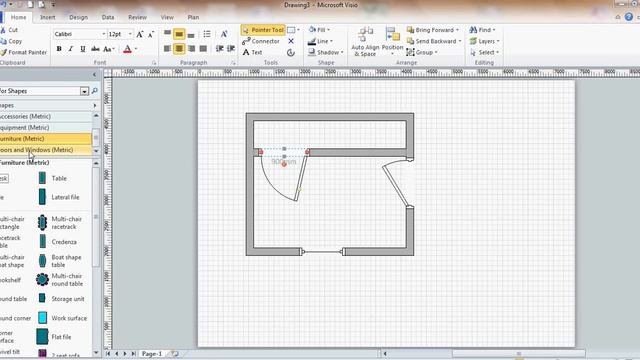The width and height of the screenshot is (640, 360).
Task: Open the Group menu
Action: coord(422,52)
